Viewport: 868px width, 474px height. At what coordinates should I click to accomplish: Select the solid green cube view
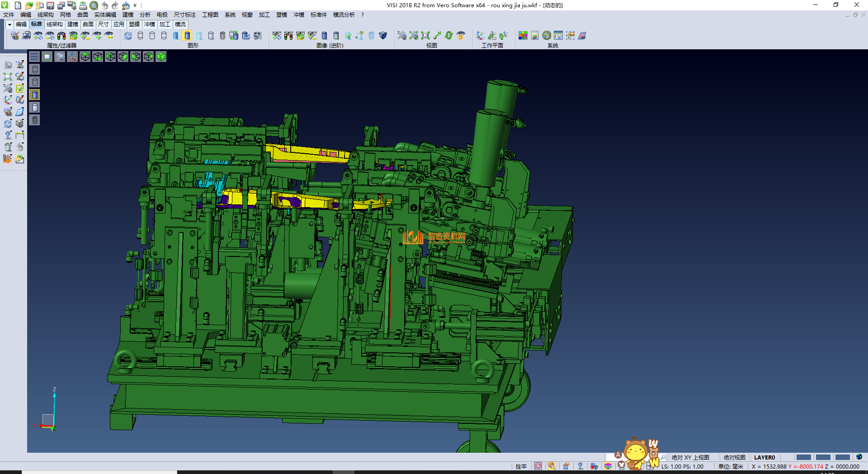coord(161,57)
